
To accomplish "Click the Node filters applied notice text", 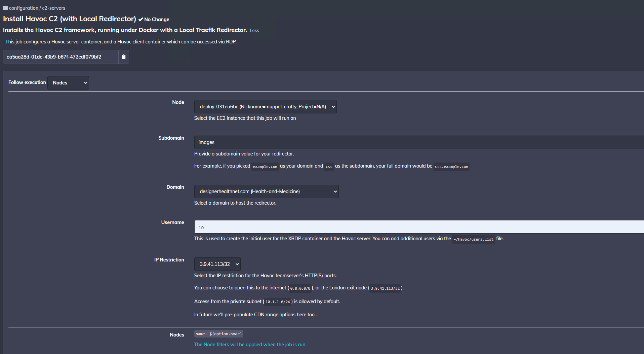I will [250, 345].
